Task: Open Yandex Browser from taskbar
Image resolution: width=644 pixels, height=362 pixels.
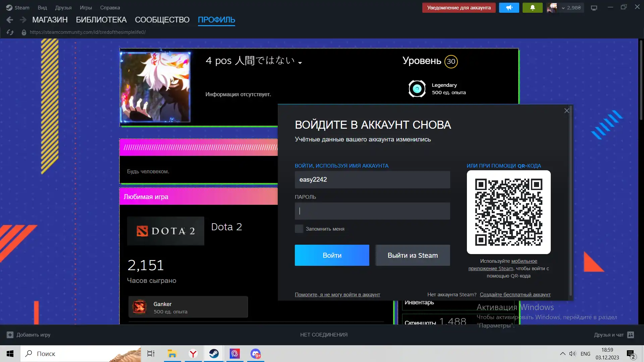Action: click(x=193, y=354)
